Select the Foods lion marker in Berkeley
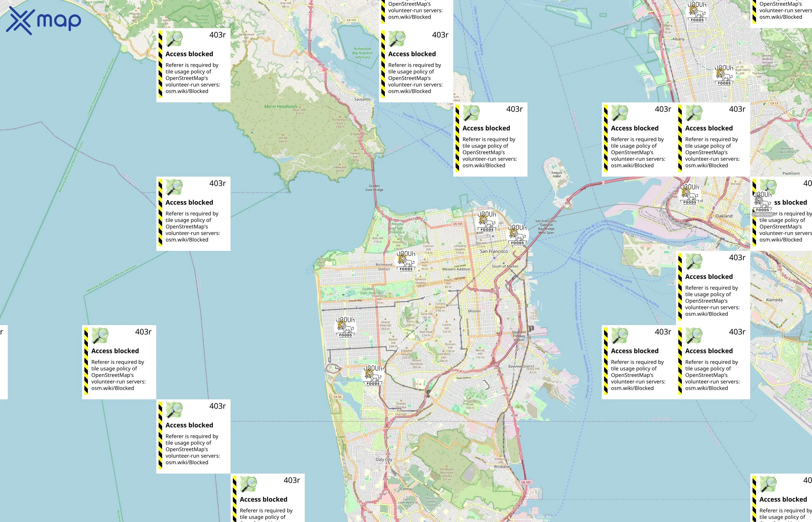 (724, 75)
